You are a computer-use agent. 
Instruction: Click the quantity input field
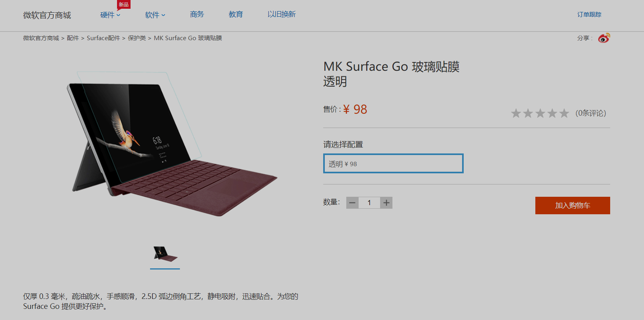(x=369, y=203)
